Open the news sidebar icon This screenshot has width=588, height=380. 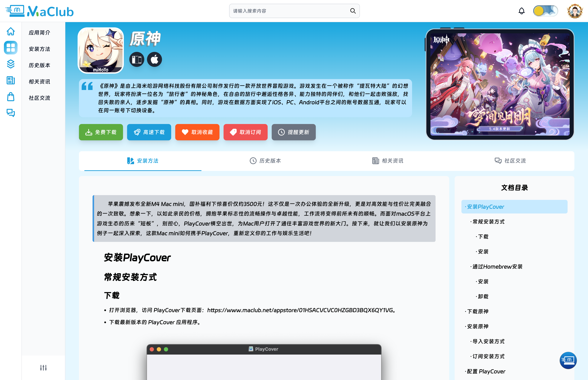coord(11,80)
